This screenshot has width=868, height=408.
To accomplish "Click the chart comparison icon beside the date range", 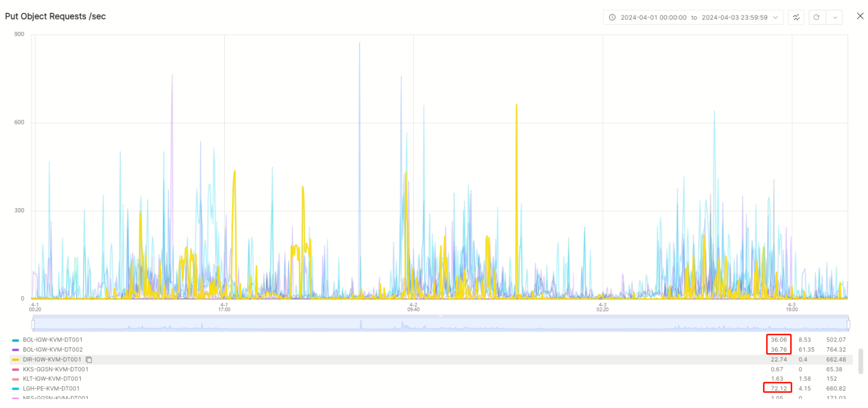I will click(x=796, y=17).
